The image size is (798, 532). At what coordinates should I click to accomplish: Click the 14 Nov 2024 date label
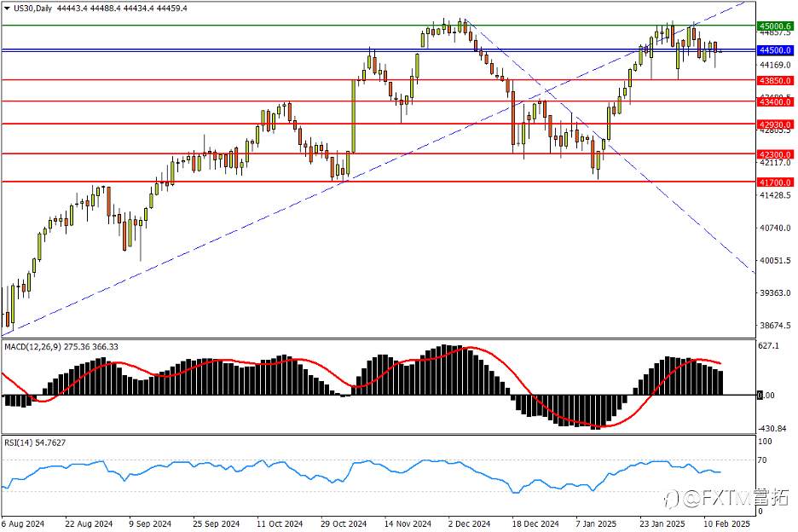(408, 523)
